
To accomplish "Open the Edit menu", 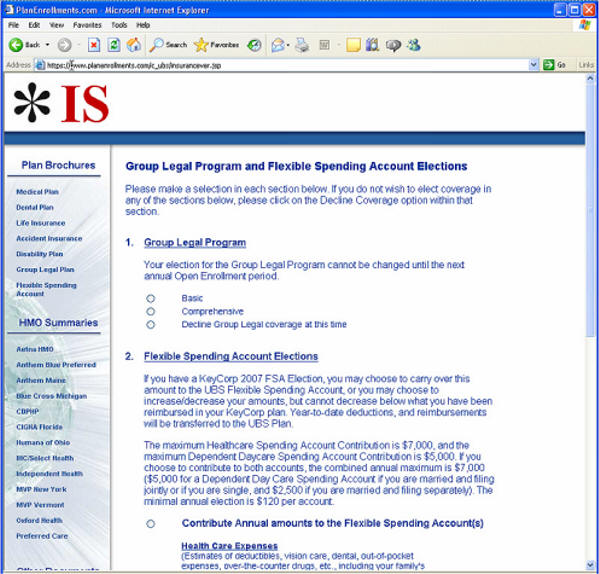I will (34, 25).
